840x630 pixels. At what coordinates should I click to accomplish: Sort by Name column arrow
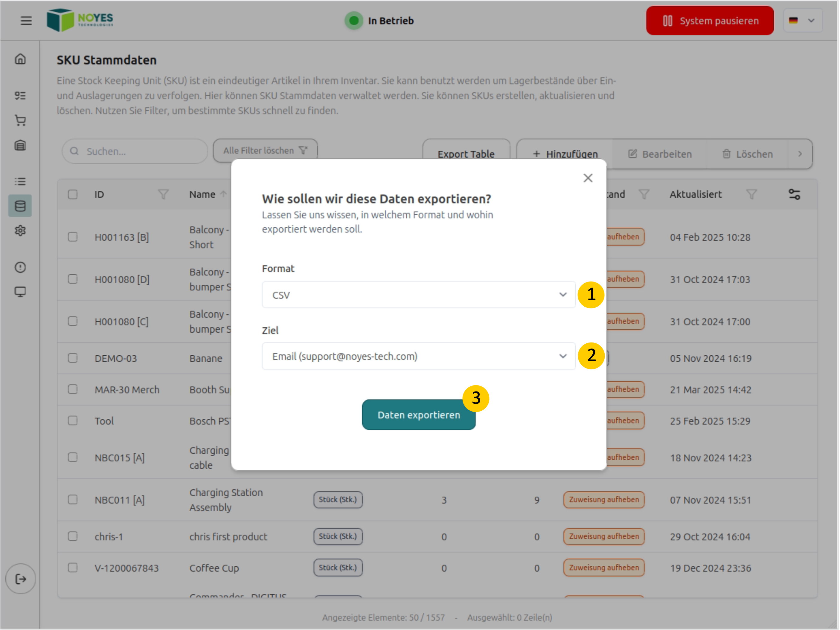point(224,194)
